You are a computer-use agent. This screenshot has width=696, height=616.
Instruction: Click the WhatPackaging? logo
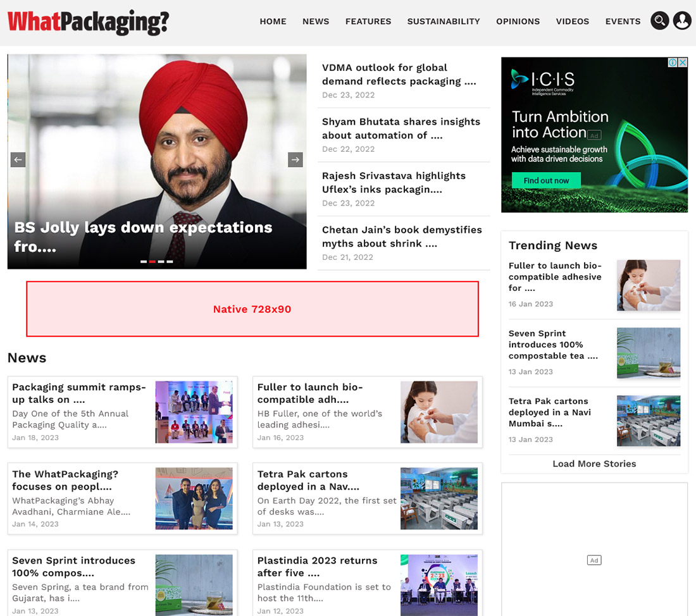pos(88,22)
